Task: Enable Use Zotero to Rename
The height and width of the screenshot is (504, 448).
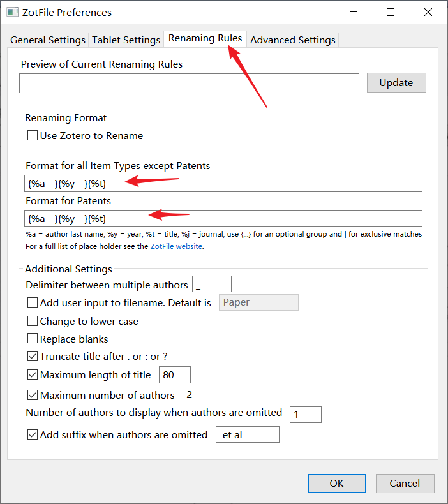Action: [33, 135]
